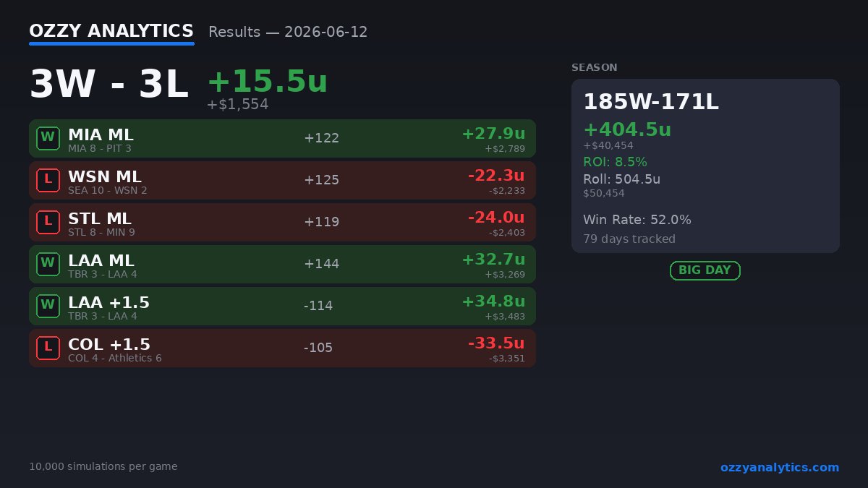Viewport: 868px width, 488px height.
Task: Click the +$3,483 dollar amount
Action: tap(505, 317)
